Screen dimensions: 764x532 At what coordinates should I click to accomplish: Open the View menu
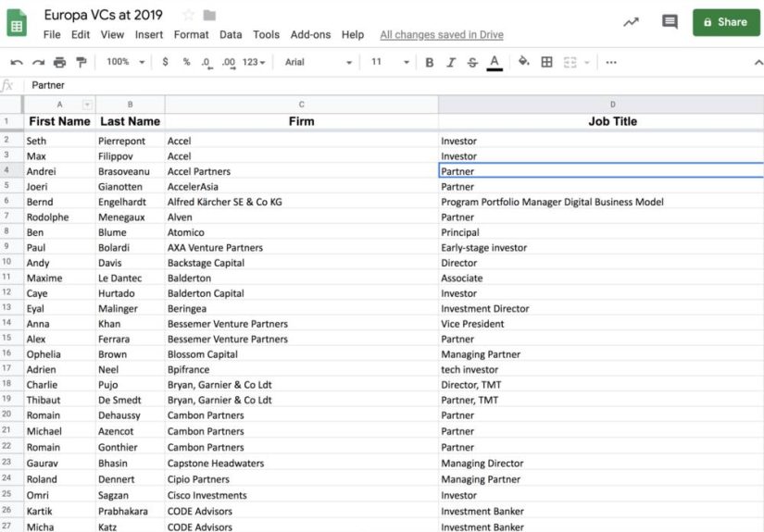112,34
